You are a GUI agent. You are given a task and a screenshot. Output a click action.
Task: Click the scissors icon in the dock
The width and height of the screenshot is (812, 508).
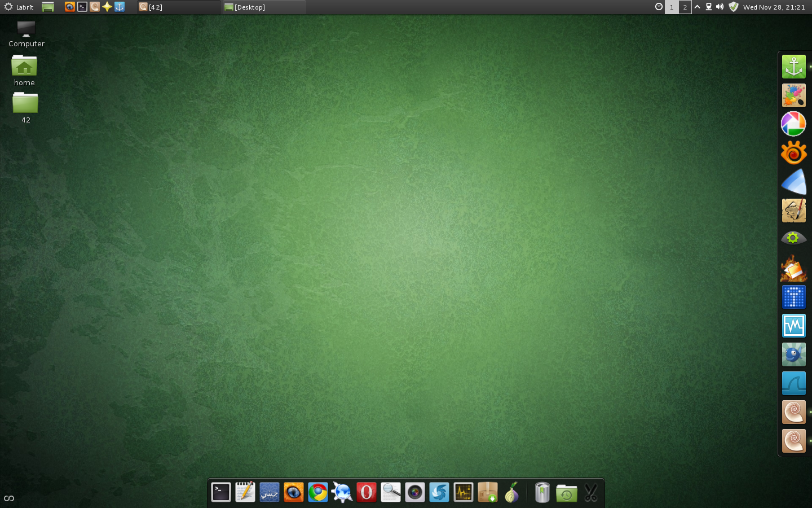click(x=590, y=492)
